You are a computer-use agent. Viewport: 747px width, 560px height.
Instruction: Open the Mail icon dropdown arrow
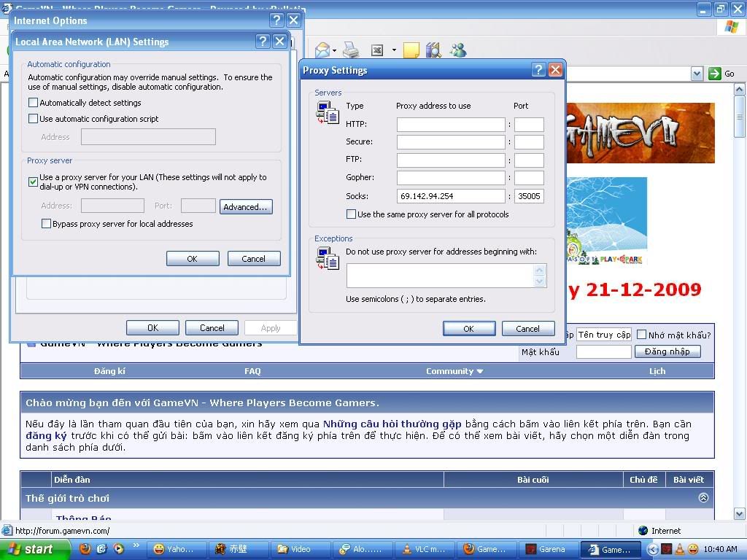(334, 50)
